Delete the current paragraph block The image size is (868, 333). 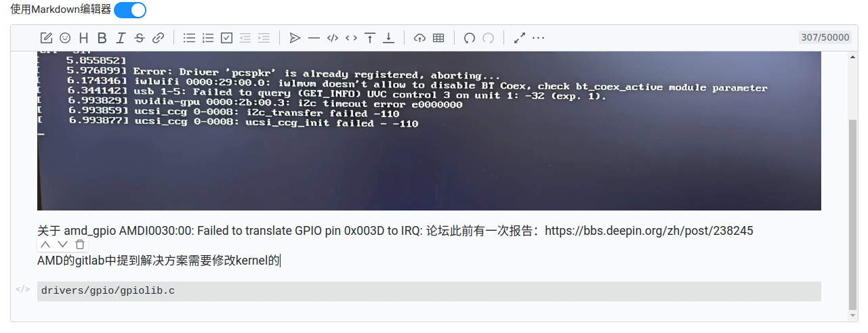pos(80,244)
